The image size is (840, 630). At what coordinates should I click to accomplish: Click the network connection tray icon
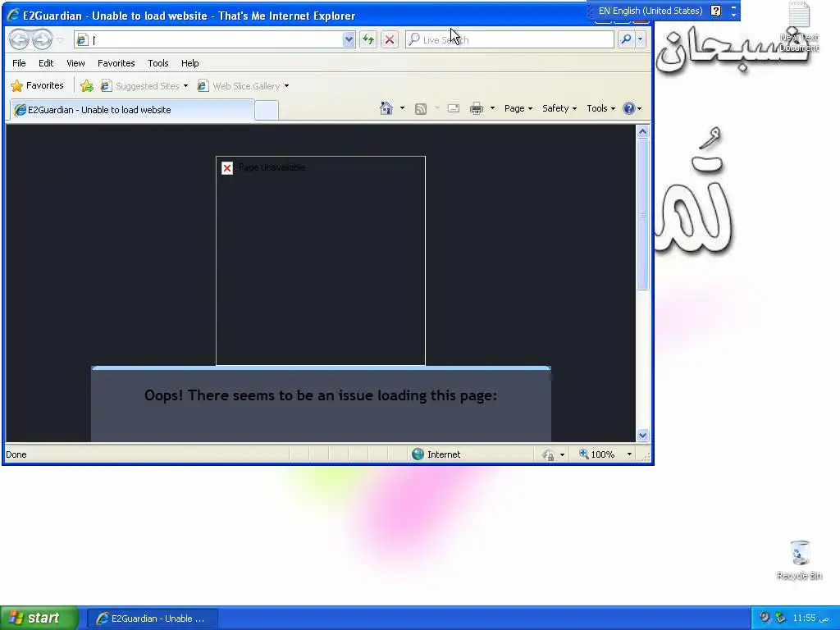(780, 618)
